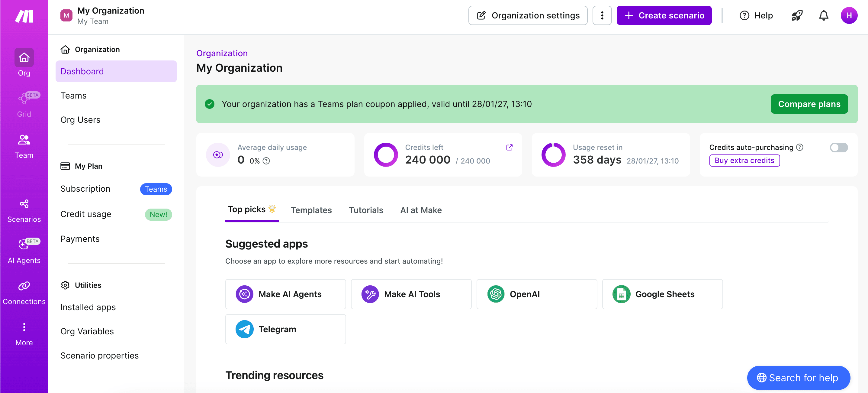Enable Credits auto-purchasing toggle
868x393 pixels.
(x=839, y=148)
